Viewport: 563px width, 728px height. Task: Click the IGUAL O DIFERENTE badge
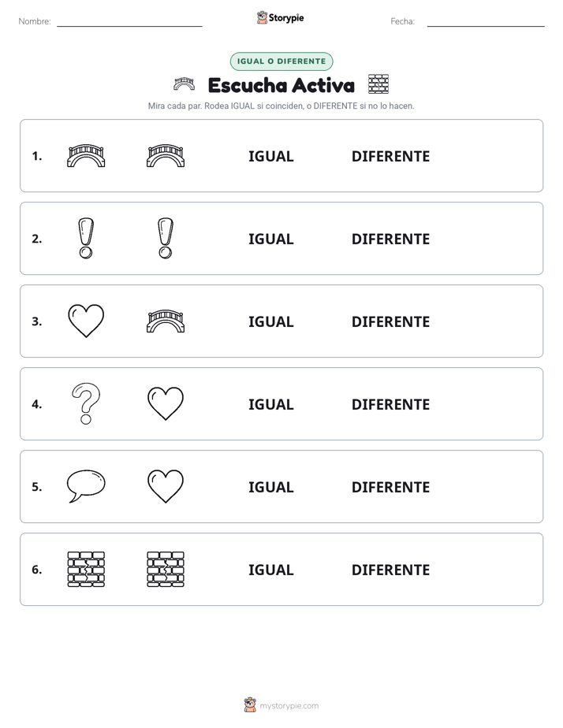point(281,61)
